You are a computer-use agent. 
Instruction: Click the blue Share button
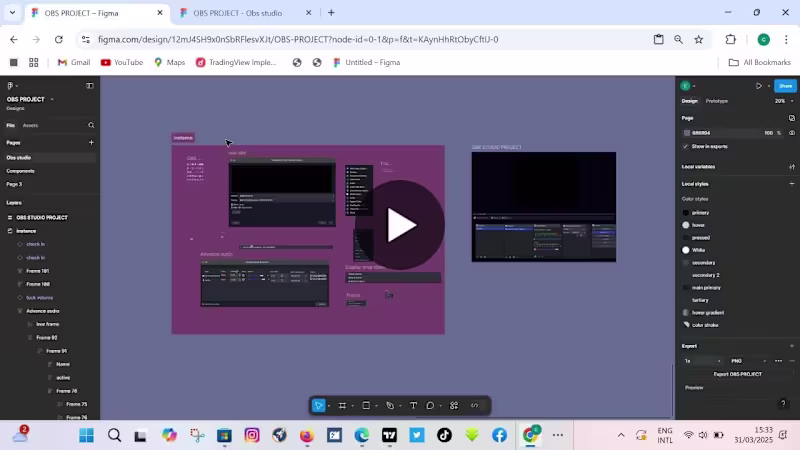click(785, 86)
